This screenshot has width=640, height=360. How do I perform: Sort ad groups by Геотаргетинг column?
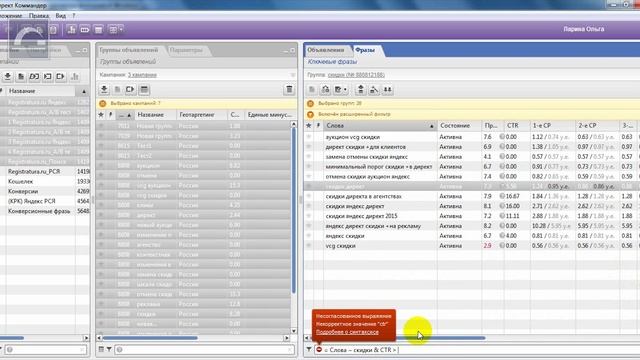coord(202,115)
